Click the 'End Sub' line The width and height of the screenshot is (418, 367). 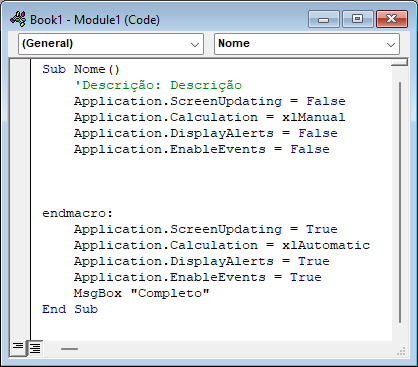[70, 309]
